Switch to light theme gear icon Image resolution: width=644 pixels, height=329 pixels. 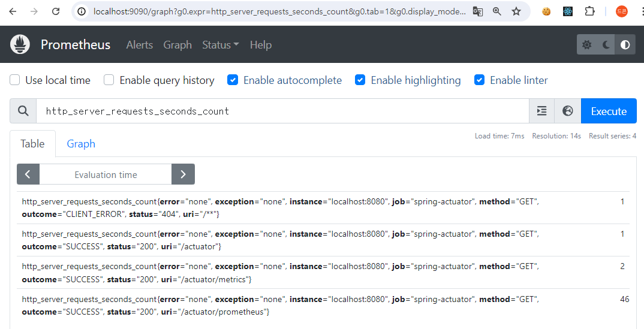[x=586, y=45]
